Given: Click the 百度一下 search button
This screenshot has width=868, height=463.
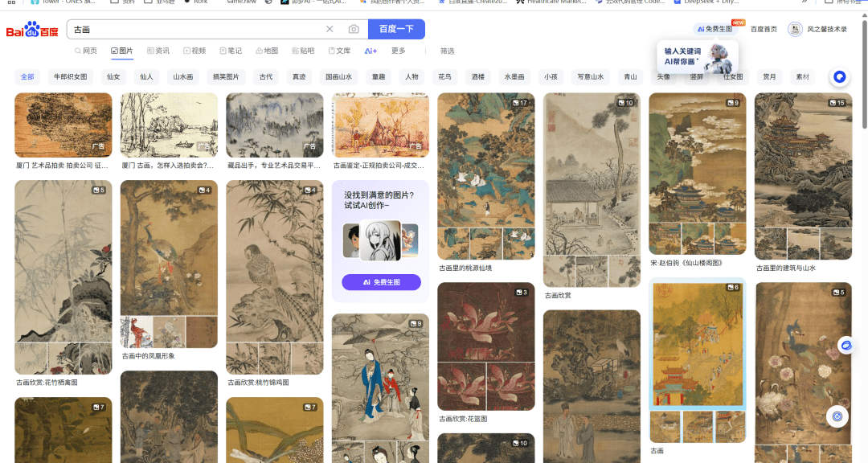Looking at the screenshot, I should [396, 29].
